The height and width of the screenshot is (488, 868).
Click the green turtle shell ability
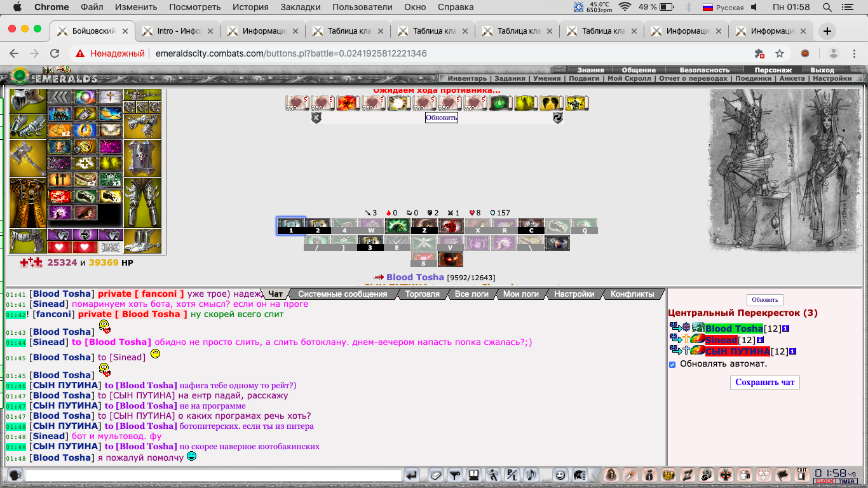(x=398, y=226)
